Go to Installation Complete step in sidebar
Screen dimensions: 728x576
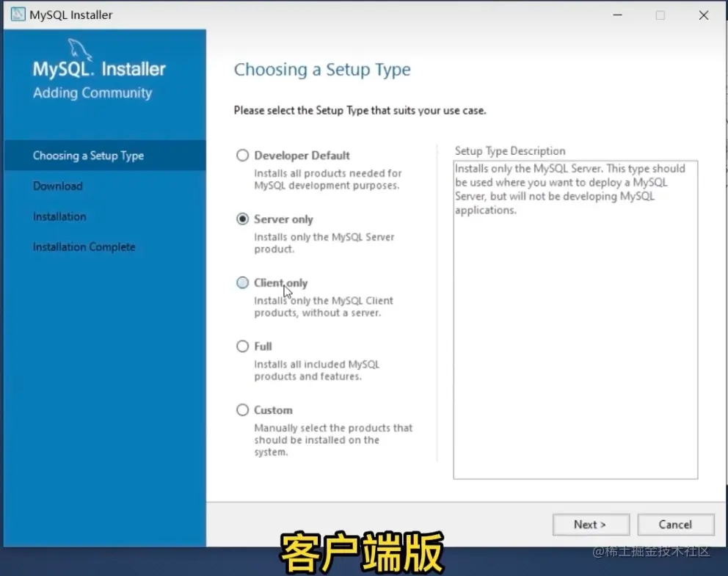(x=84, y=247)
